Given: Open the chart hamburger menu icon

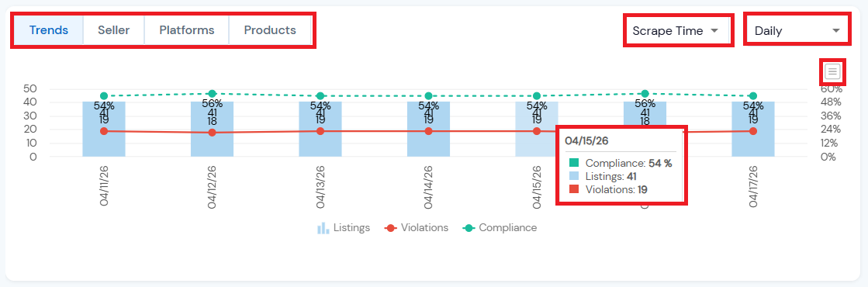Looking at the screenshot, I should pos(833,71).
